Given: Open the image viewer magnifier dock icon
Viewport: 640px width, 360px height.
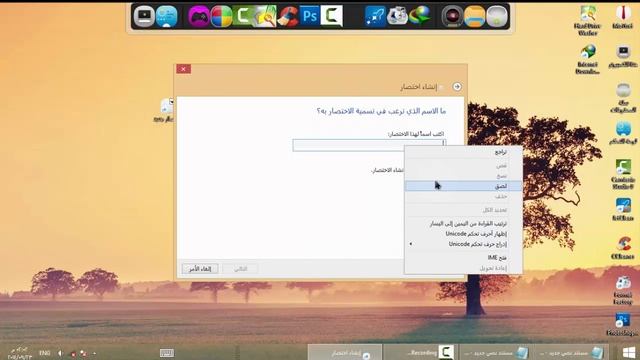Looking at the screenshot, I should click(265, 17).
